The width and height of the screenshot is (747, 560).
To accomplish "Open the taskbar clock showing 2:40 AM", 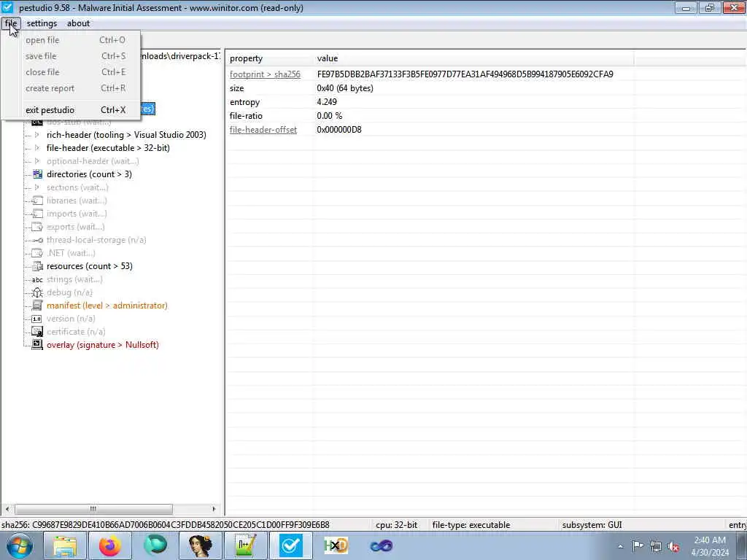I will pos(710,546).
